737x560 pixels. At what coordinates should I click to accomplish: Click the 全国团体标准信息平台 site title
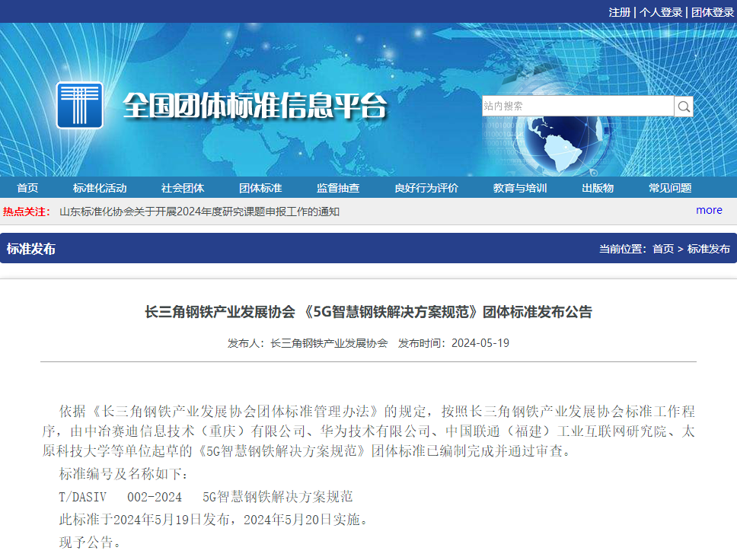click(x=255, y=106)
